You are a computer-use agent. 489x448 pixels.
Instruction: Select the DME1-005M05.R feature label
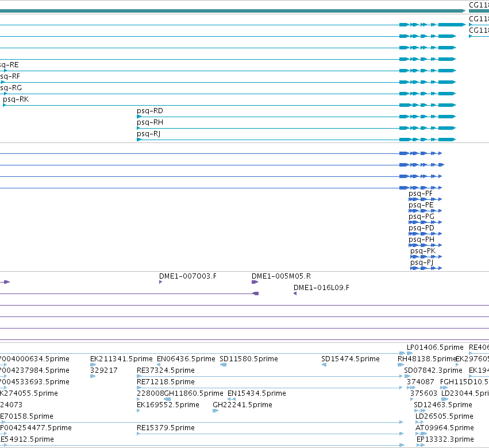click(x=282, y=276)
